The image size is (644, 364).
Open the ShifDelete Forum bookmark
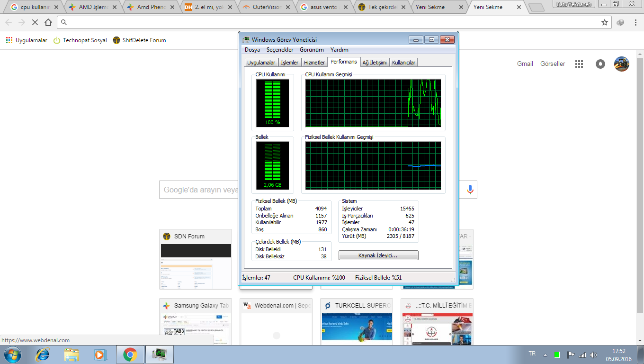[139, 40]
